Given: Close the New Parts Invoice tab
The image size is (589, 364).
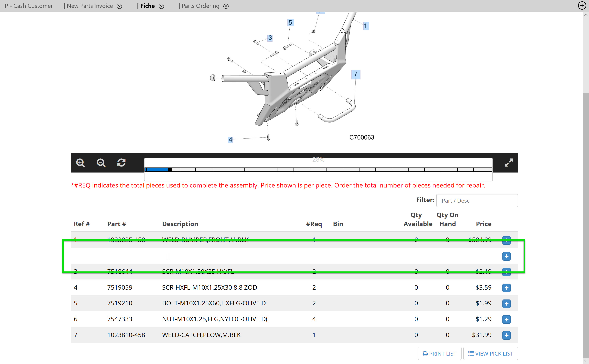Looking at the screenshot, I should pyautogui.click(x=119, y=6).
